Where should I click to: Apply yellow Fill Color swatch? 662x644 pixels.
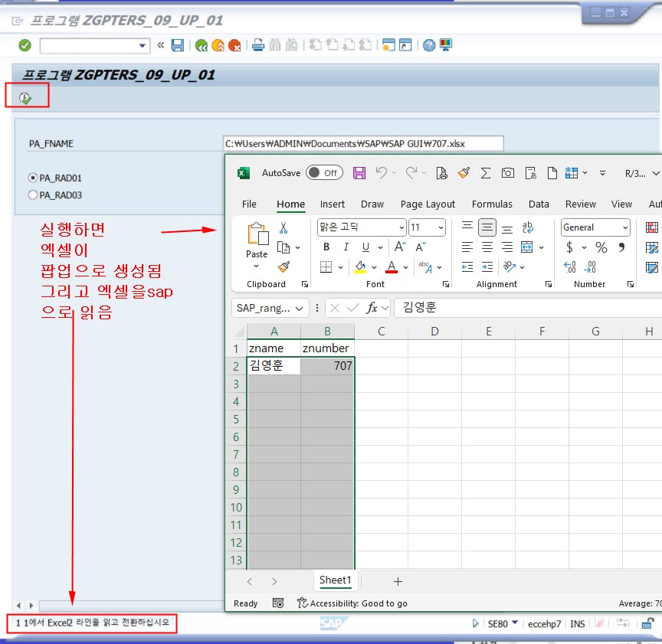point(359,267)
